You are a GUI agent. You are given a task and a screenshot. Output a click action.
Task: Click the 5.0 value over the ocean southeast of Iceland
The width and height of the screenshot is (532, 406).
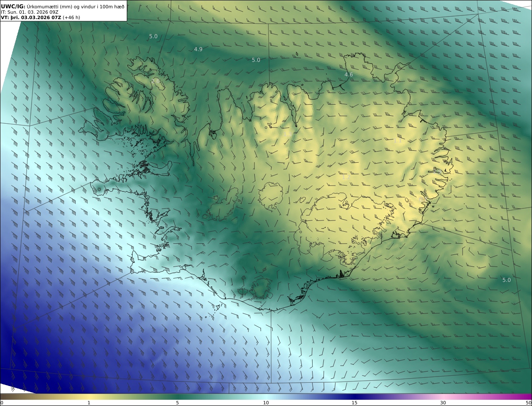coord(506,280)
